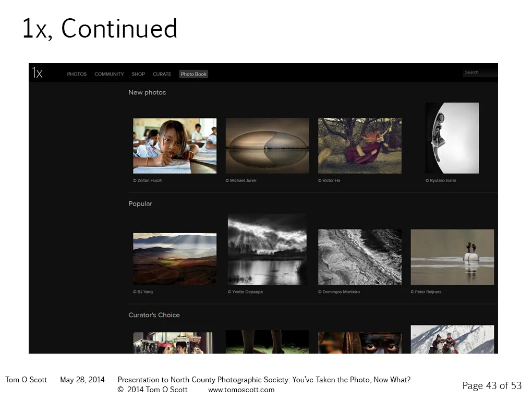Screen dimensions: 532x399
Task: Click the Domingos Monteiro credit text
Action: (x=339, y=292)
